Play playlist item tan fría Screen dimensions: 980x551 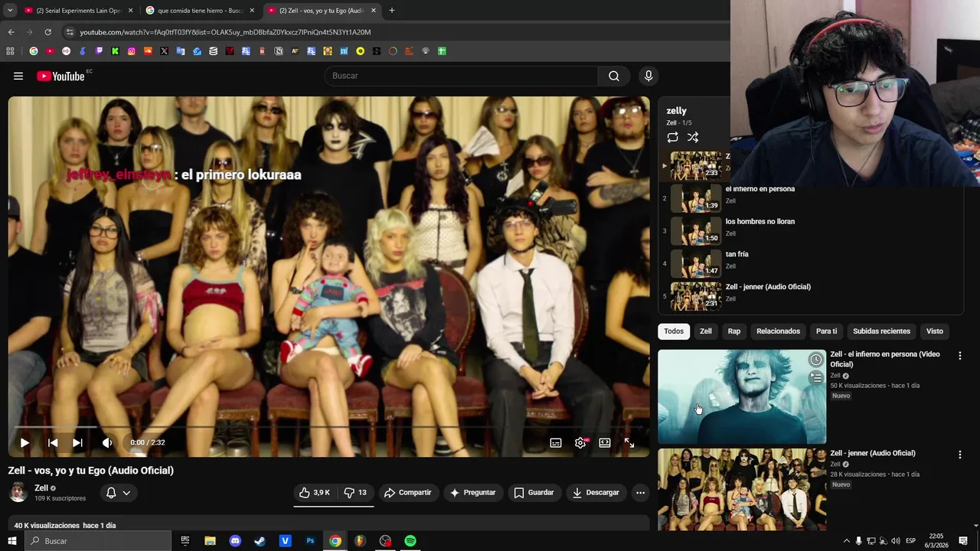810,264
